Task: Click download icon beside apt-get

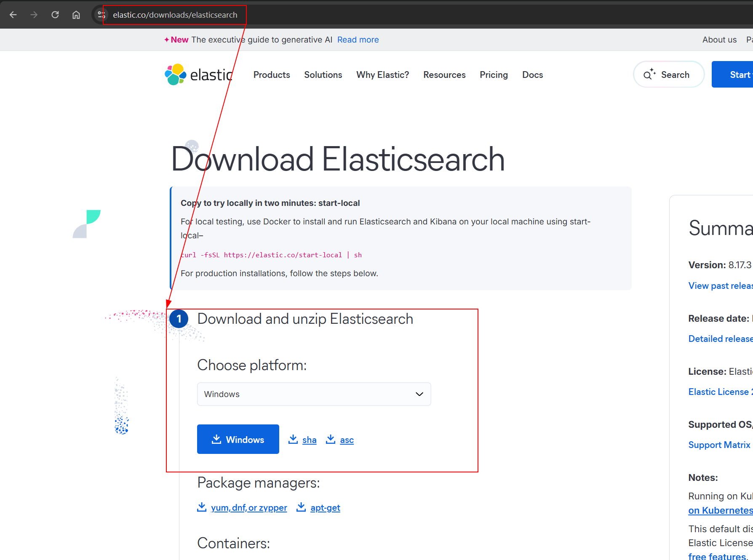Action: [x=301, y=507]
